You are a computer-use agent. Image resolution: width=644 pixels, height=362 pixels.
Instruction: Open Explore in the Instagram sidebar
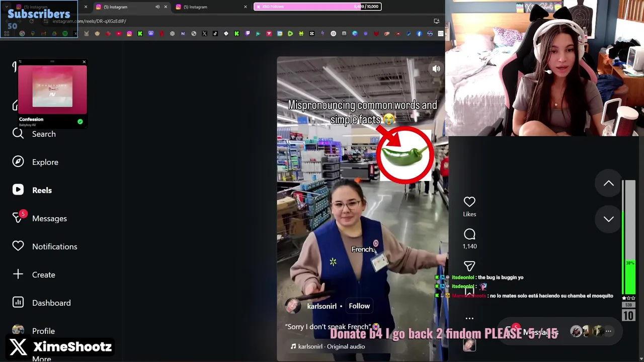click(x=35, y=162)
